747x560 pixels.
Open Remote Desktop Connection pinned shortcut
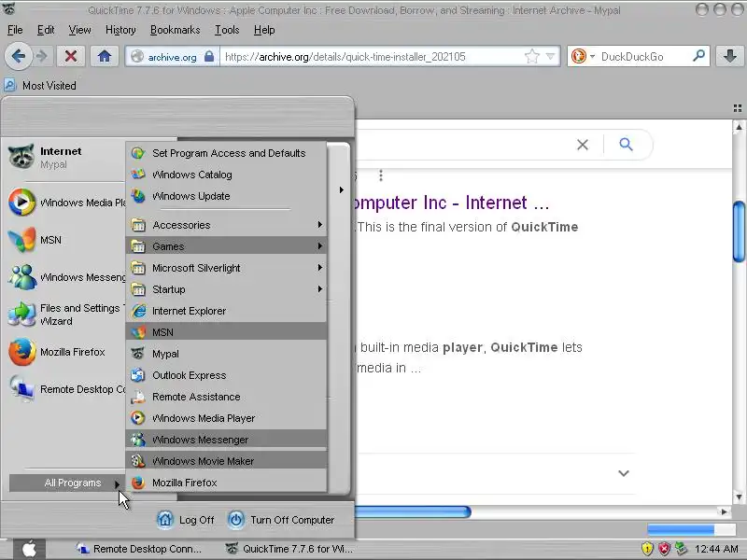point(65,389)
